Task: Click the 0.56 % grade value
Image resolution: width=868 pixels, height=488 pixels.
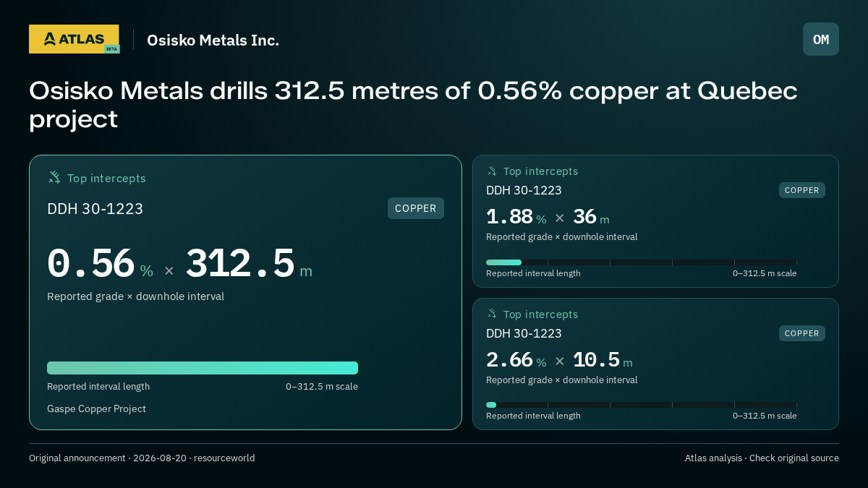Action: 101,264
